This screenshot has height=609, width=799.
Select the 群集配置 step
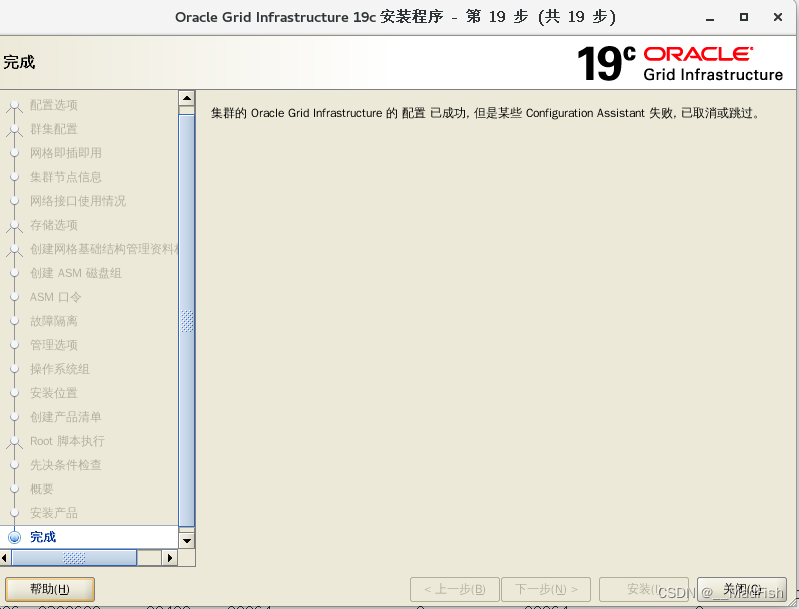click(54, 129)
